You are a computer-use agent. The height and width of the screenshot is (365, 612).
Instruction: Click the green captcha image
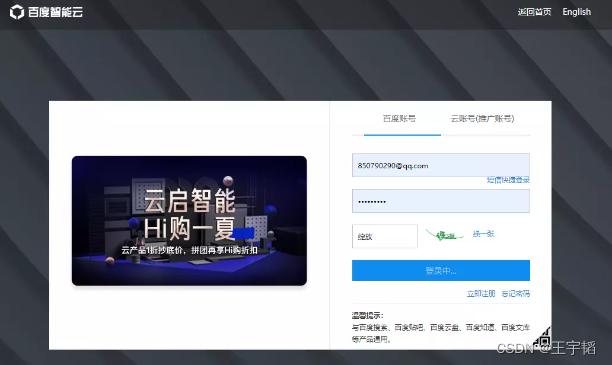[x=445, y=235]
